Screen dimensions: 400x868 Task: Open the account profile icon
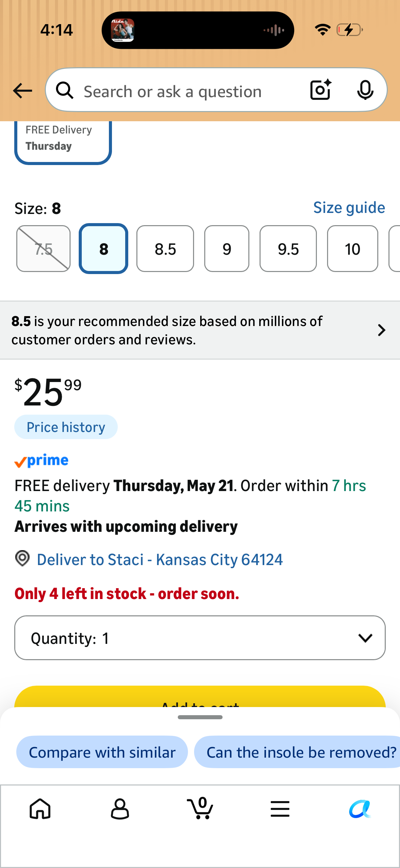pyautogui.click(x=120, y=809)
